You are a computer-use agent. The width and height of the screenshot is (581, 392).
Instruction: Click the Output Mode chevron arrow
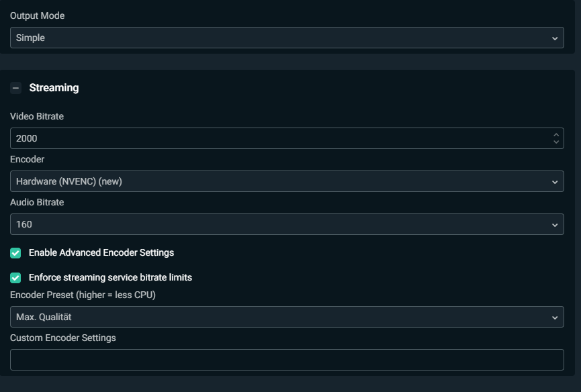(555, 38)
